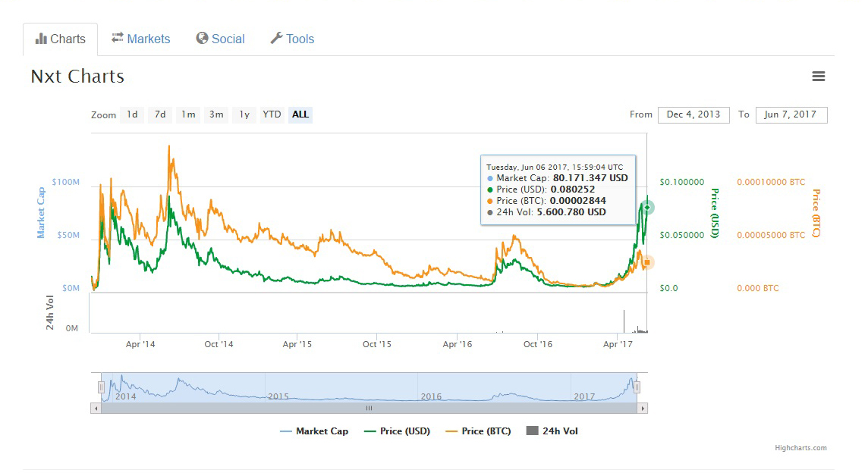868x473 pixels.
Task: Click the orange Price (BTC) point marker
Action: pos(646,262)
